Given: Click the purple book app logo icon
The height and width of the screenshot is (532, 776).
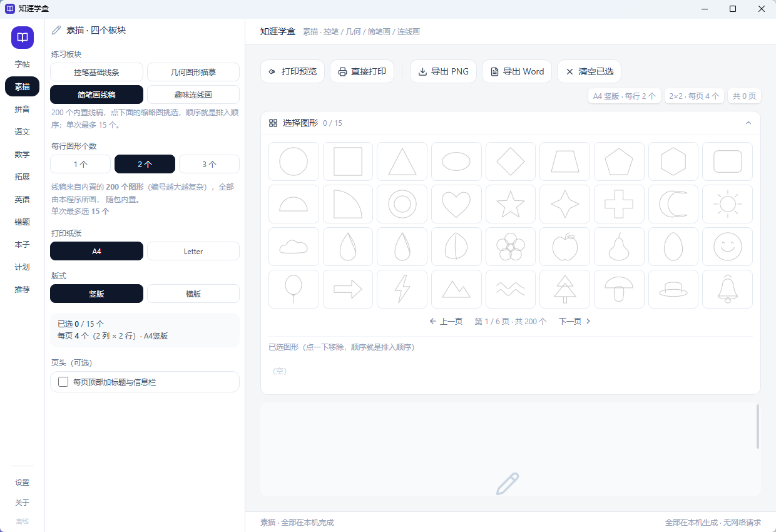Looking at the screenshot, I should 23,38.
